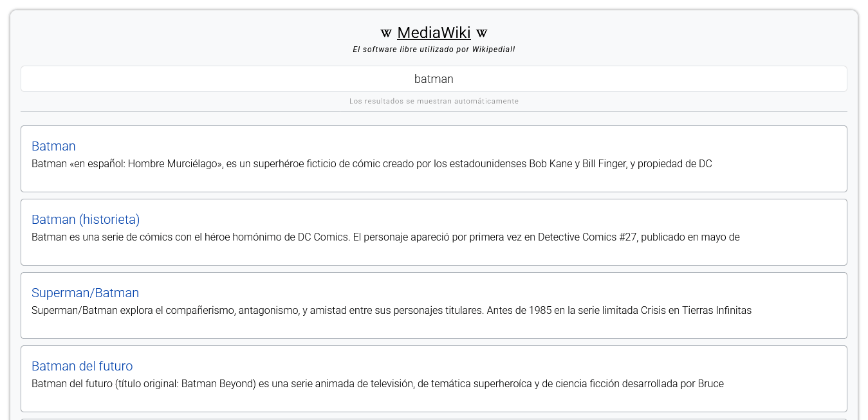Select the Superman/Batman result card
Screen dimensions: 868x420
(x=434, y=306)
